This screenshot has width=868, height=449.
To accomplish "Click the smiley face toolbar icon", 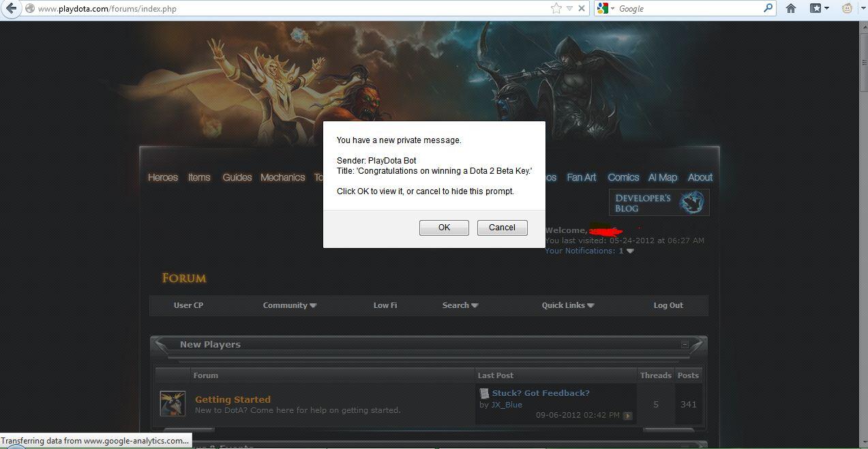I will 848,8.
